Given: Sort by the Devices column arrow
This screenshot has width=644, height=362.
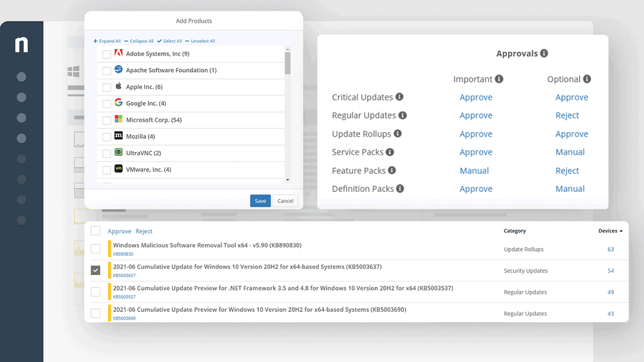Looking at the screenshot, I should point(621,231).
